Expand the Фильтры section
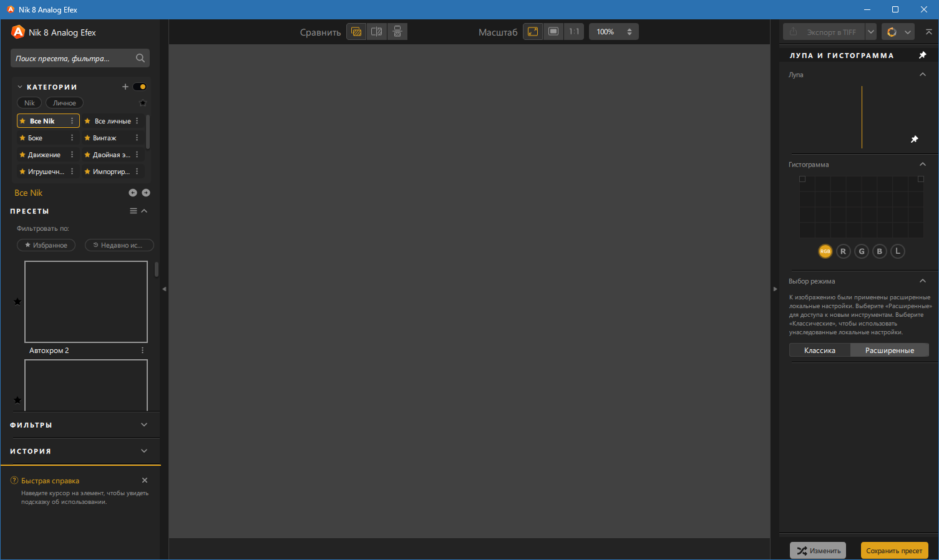 (x=144, y=425)
